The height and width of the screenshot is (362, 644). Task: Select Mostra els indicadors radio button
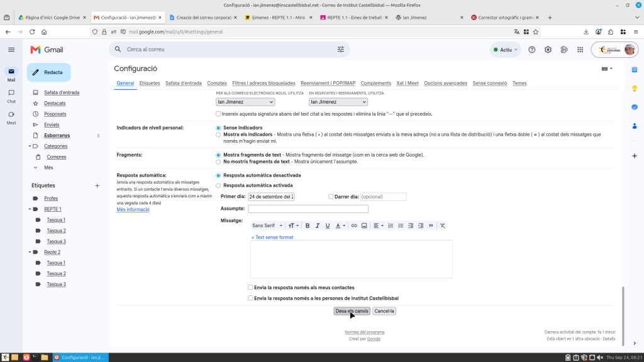pyautogui.click(x=218, y=134)
